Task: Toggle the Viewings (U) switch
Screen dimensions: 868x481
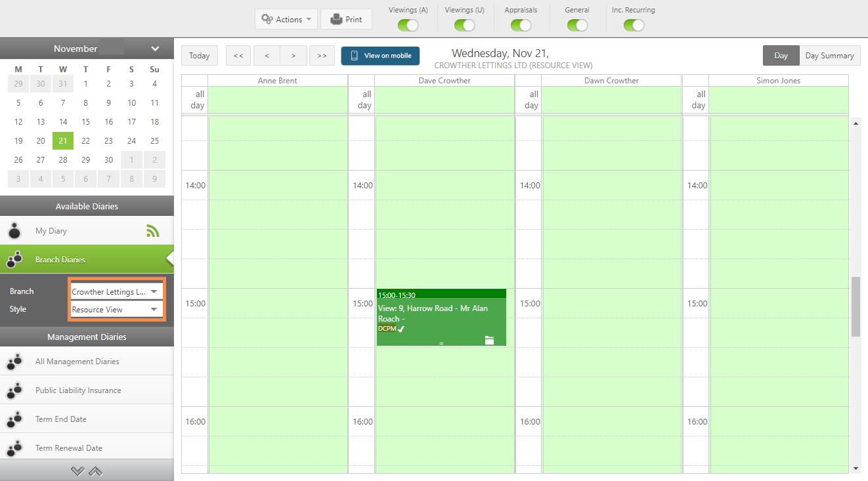Action: [x=464, y=26]
